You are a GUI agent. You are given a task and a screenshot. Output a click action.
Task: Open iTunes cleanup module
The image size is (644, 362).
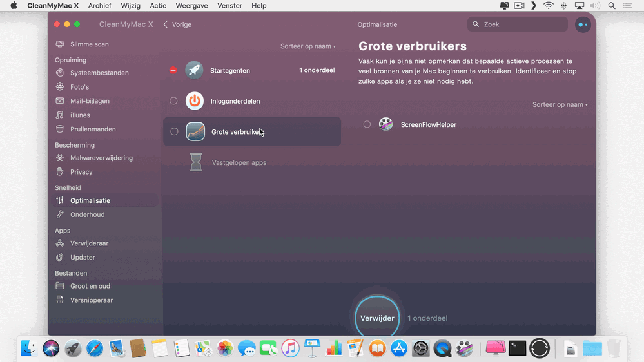click(x=80, y=115)
